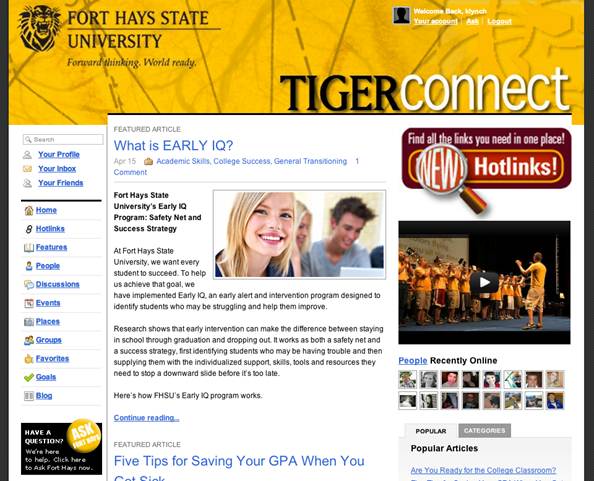Open Blog menu item
The height and width of the screenshot is (481, 594).
click(44, 396)
